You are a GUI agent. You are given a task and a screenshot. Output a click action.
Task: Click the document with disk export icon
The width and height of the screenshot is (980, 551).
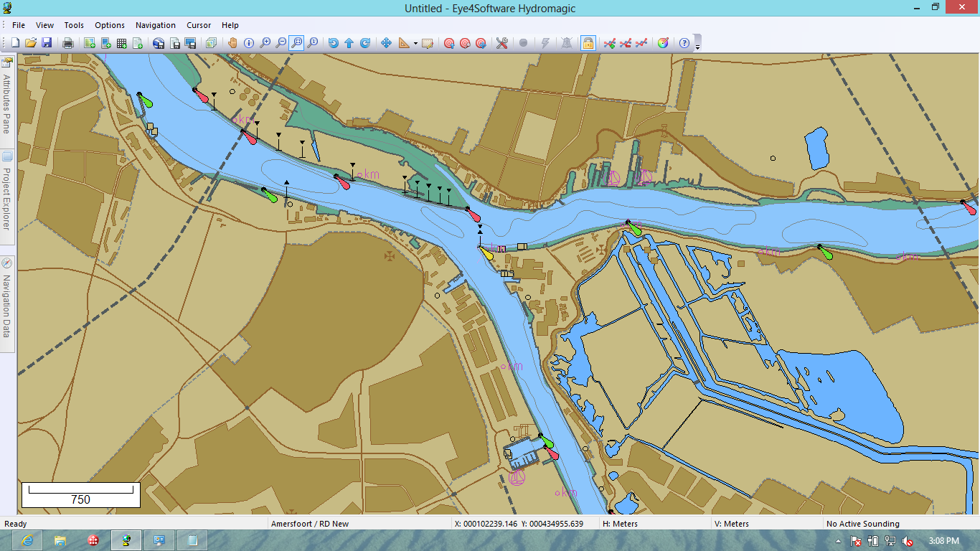pos(174,43)
